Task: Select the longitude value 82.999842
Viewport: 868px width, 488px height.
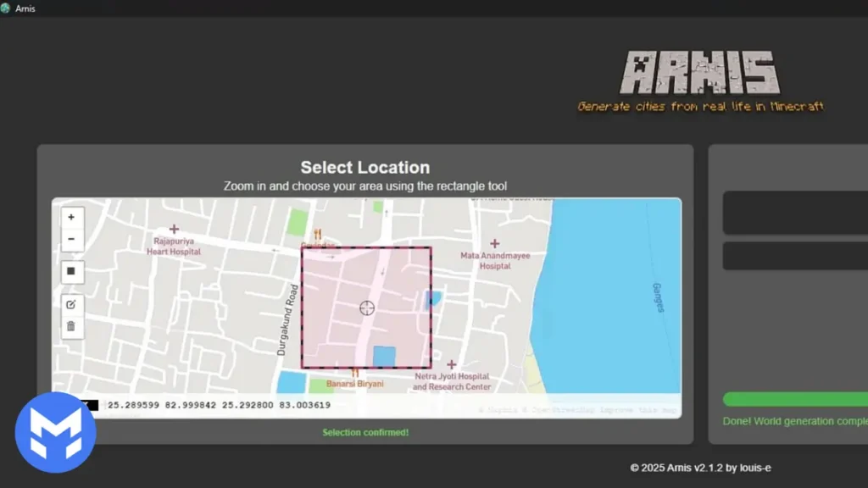Action: click(191, 405)
